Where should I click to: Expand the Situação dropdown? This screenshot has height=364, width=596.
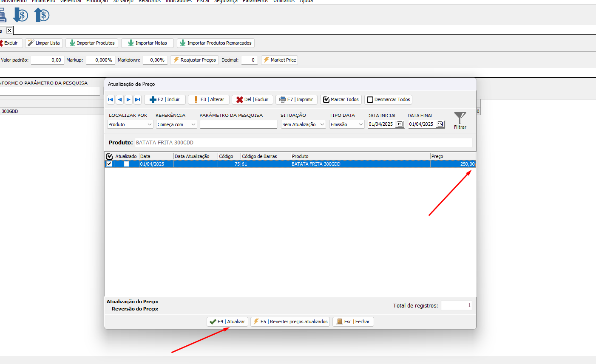pyautogui.click(x=303, y=124)
